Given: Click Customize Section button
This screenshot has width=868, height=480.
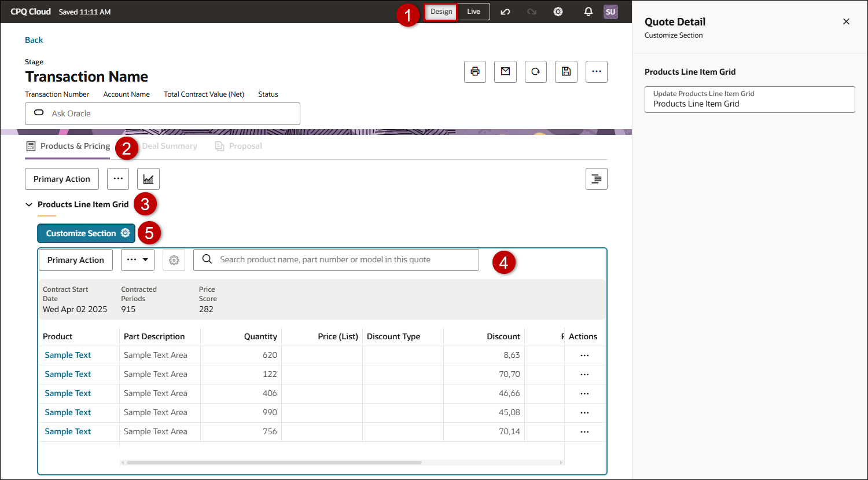Looking at the screenshot, I should [86, 233].
